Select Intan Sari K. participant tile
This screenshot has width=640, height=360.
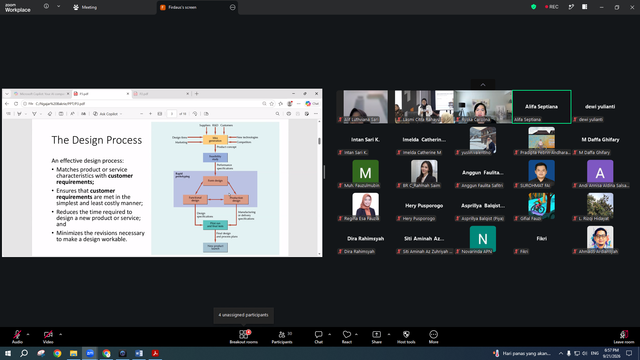(365, 140)
